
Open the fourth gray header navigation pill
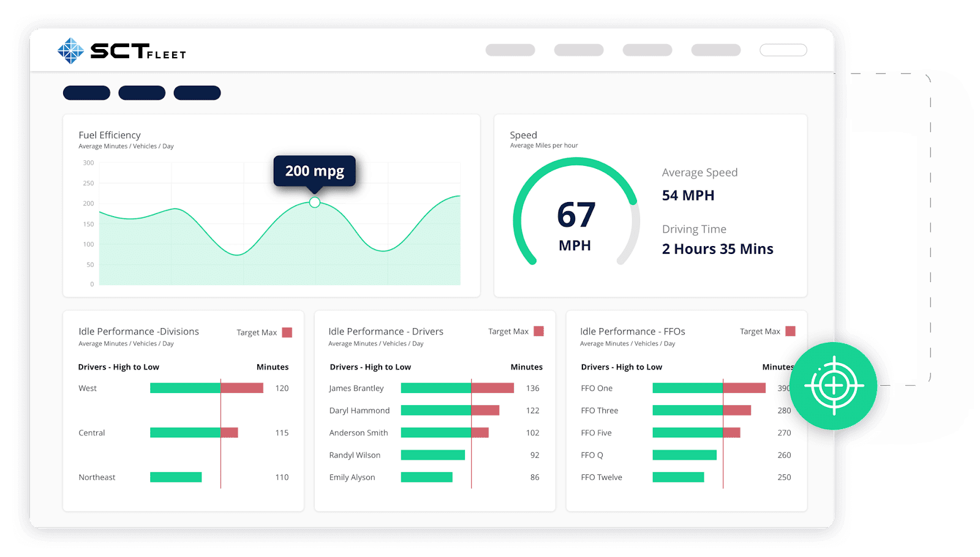pos(716,50)
